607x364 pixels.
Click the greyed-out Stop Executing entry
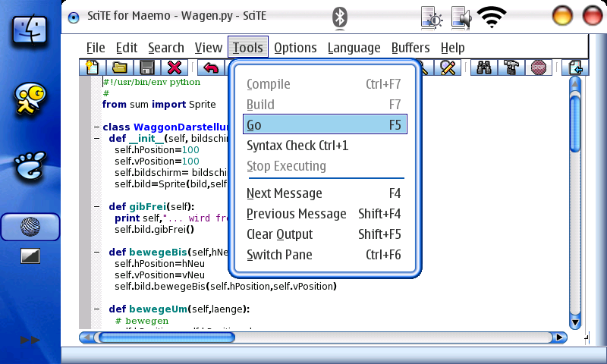[x=325, y=166]
